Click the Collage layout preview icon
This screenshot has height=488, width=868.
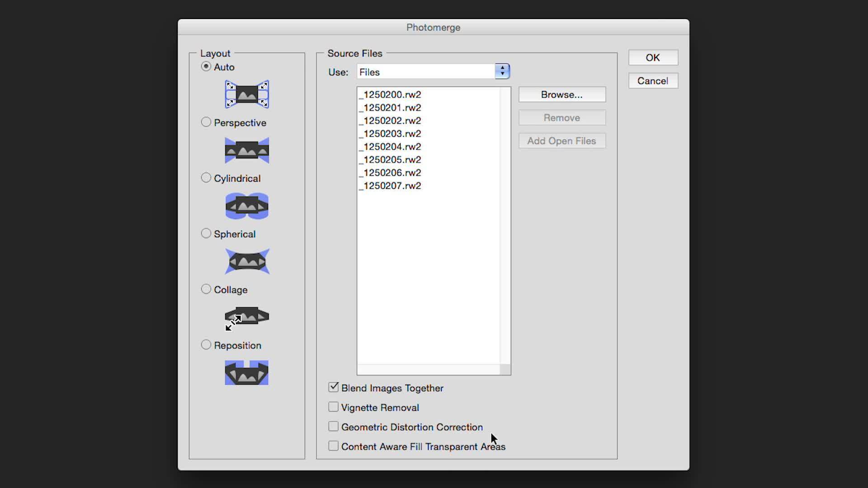click(247, 319)
